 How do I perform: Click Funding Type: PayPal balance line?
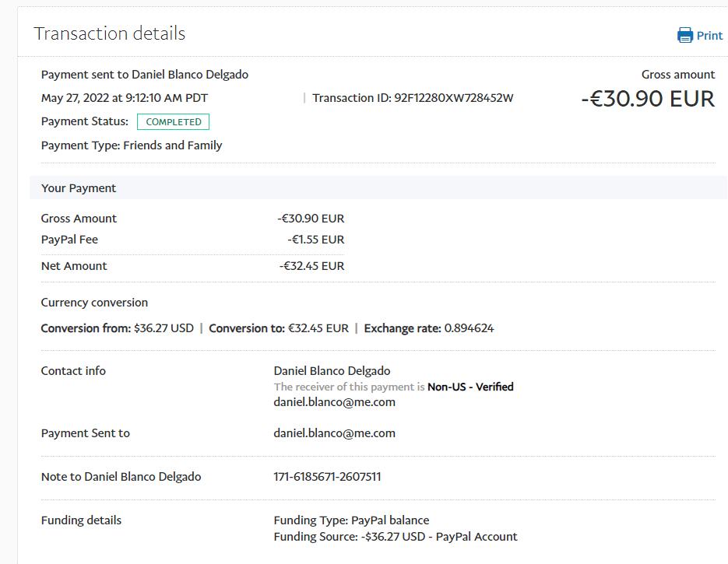[351, 520]
